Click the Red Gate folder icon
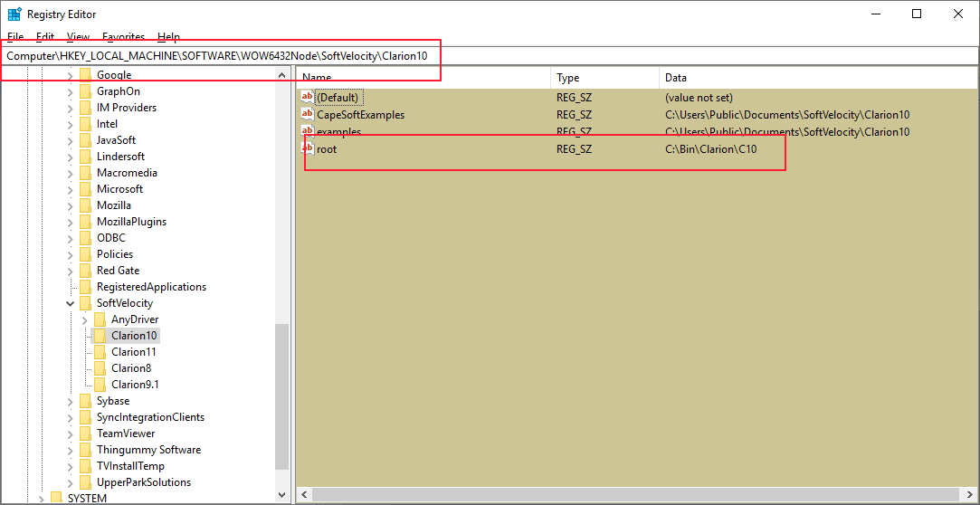Viewport: 980px width, 505px height. [x=85, y=271]
